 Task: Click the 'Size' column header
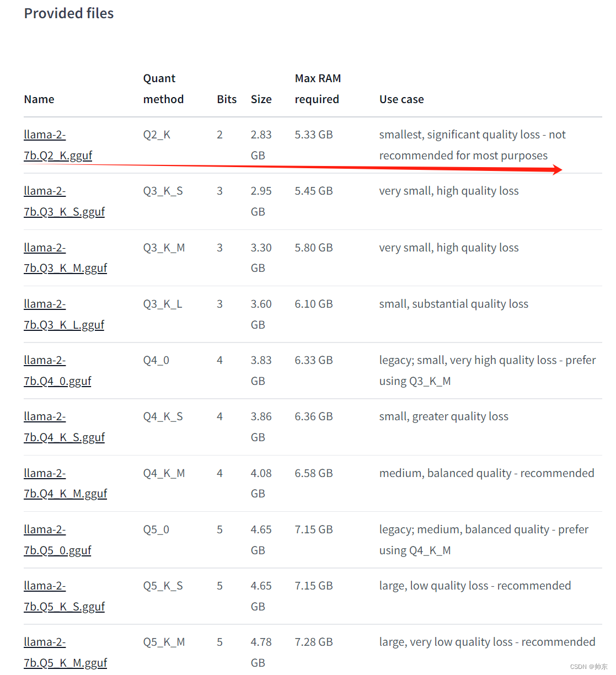pos(261,99)
